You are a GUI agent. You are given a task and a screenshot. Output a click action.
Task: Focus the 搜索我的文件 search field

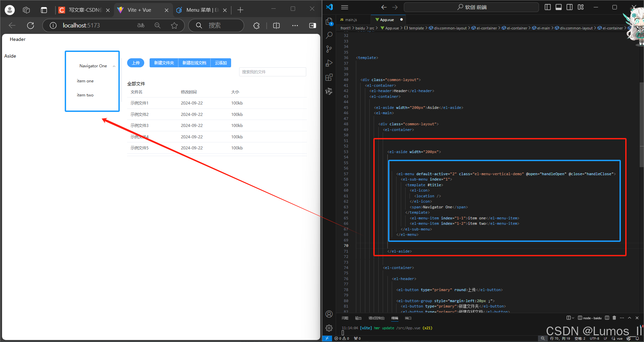pos(272,72)
